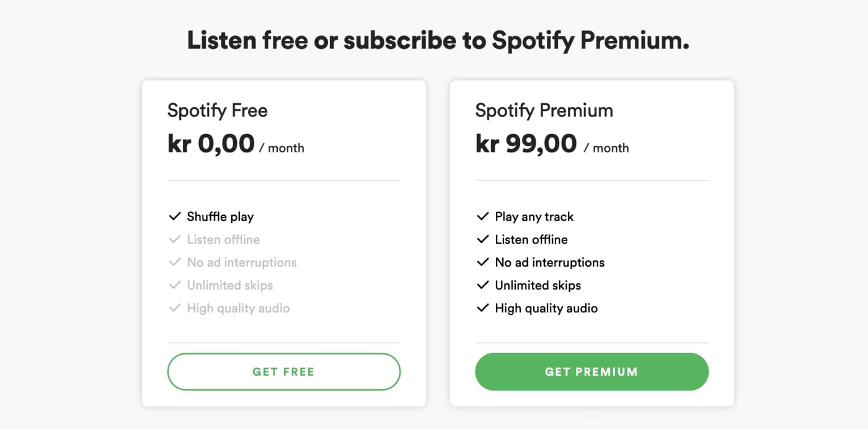Click the kr 99,00 price text

(x=526, y=144)
